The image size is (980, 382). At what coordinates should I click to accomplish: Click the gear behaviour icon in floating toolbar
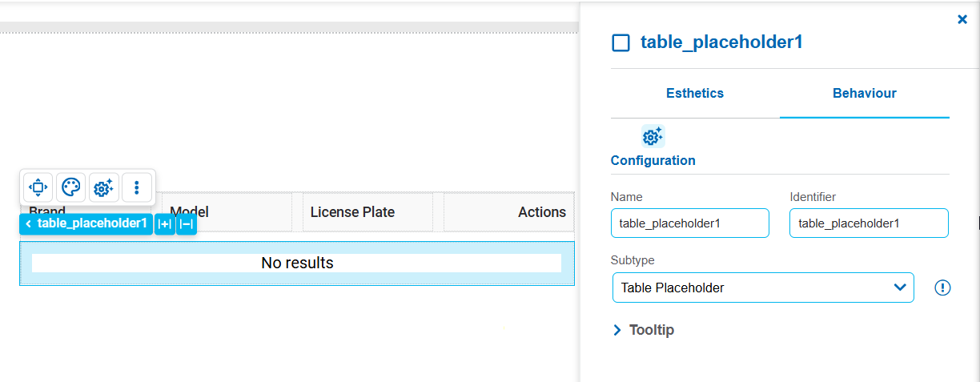point(103,187)
